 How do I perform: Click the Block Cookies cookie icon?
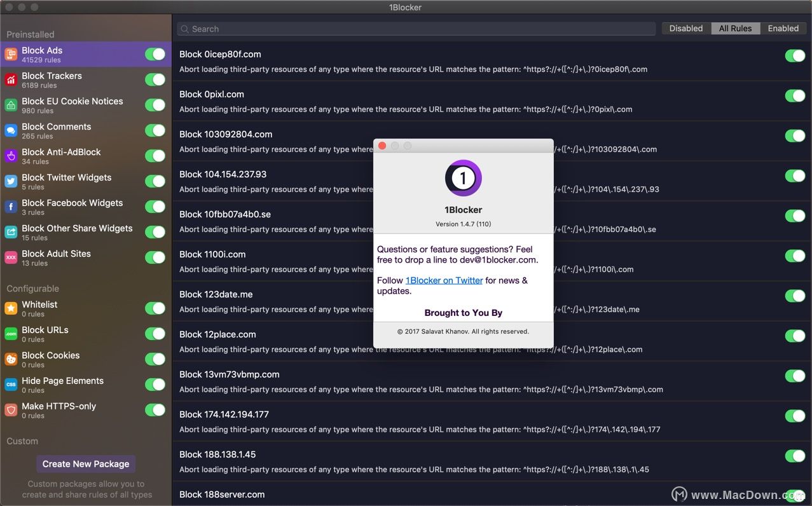(11, 359)
